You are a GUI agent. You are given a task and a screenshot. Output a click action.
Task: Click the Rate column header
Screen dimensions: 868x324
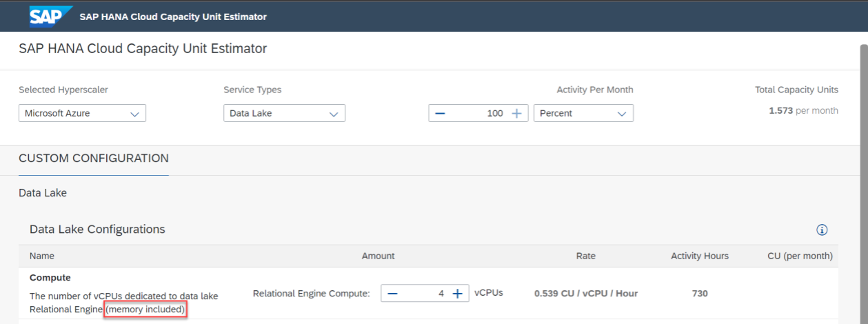click(x=585, y=256)
